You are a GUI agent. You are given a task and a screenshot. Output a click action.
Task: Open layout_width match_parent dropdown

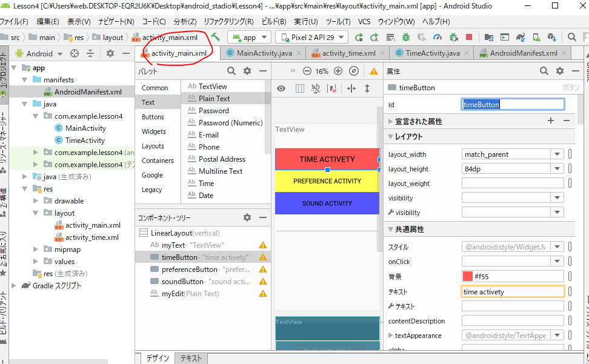(x=557, y=154)
